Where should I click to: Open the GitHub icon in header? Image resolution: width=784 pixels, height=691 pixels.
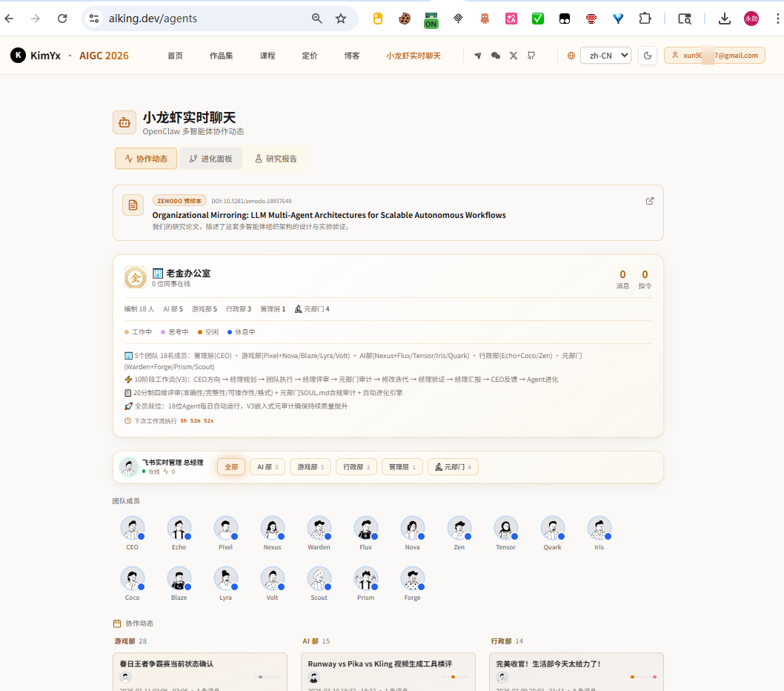(531, 56)
